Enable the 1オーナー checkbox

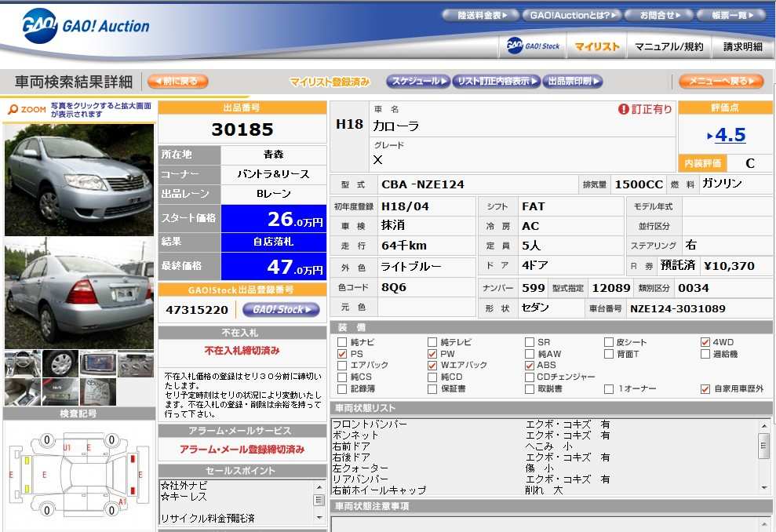click(x=609, y=389)
